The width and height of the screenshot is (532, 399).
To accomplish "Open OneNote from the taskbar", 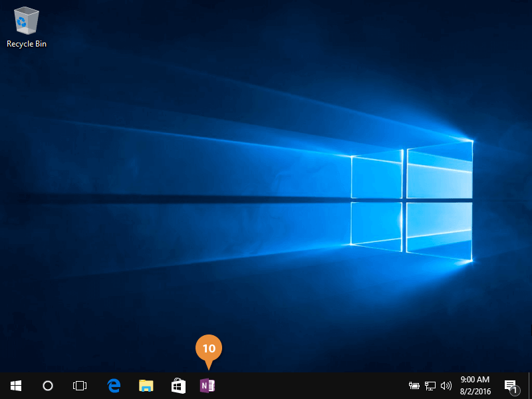I will (207, 386).
